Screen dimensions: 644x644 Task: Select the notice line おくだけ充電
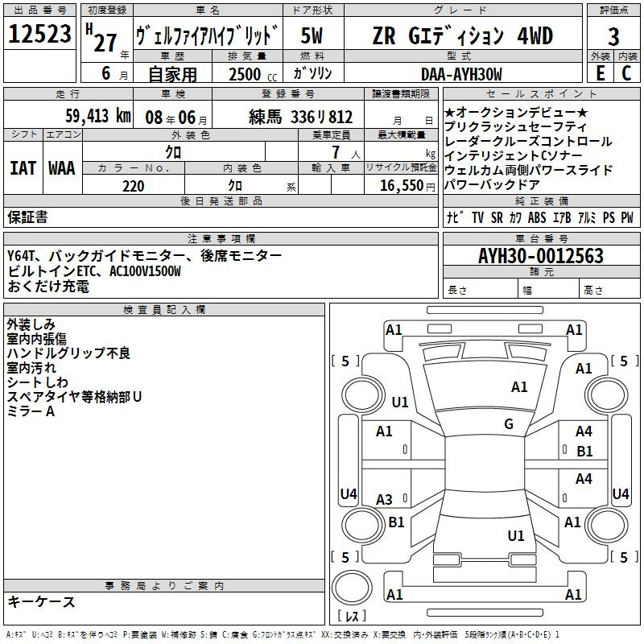[48, 286]
